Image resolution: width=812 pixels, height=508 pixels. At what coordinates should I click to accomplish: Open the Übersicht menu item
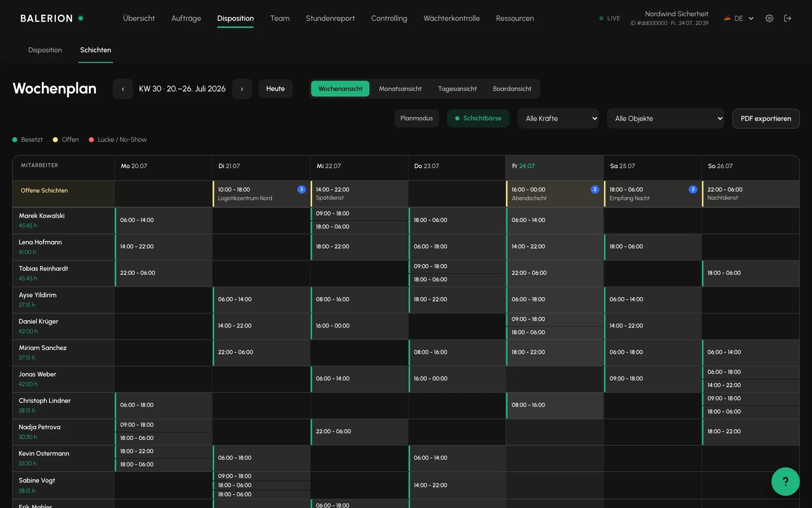coord(139,18)
